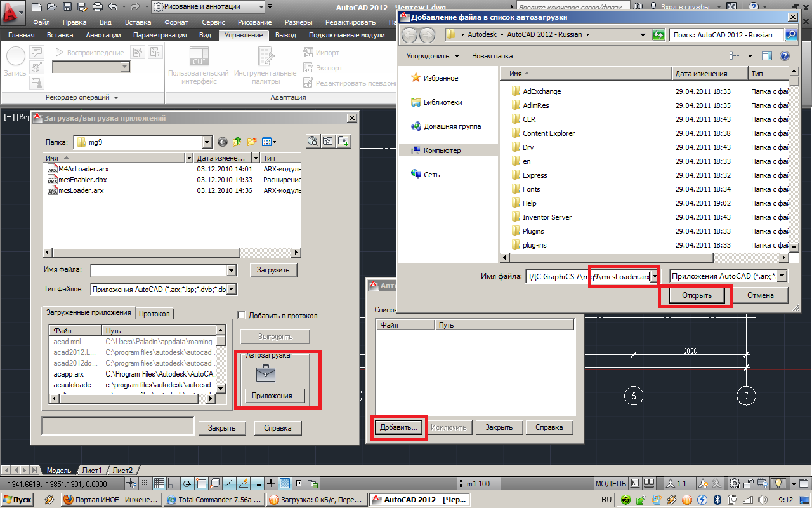Click 'Новая папка' in file dialog

pyautogui.click(x=492, y=56)
